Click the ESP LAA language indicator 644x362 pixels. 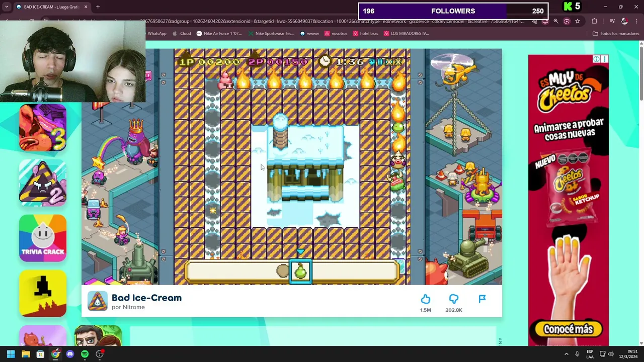[x=590, y=354]
